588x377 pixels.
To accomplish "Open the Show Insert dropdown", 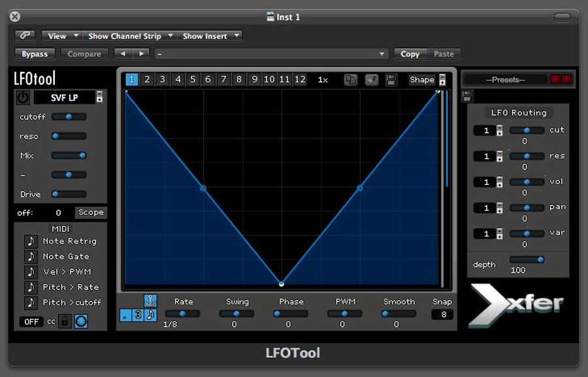I will coord(210,36).
